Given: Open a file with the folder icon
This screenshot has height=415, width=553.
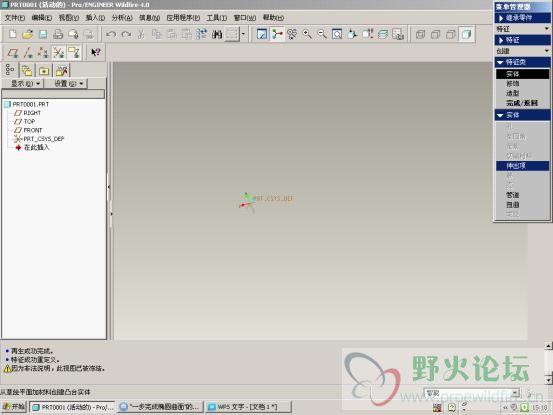Looking at the screenshot, I should tap(28, 34).
